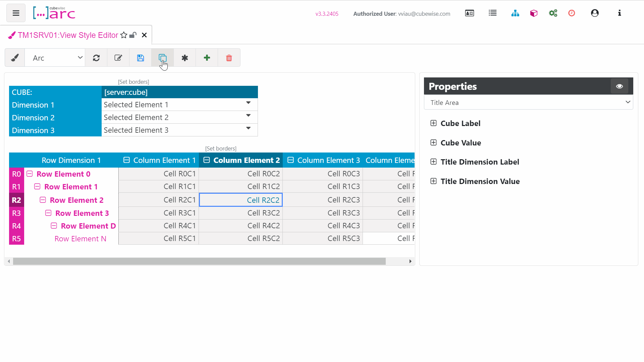
Task: Star the View Style Editor tab as favorite
Action: (x=124, y=35)
